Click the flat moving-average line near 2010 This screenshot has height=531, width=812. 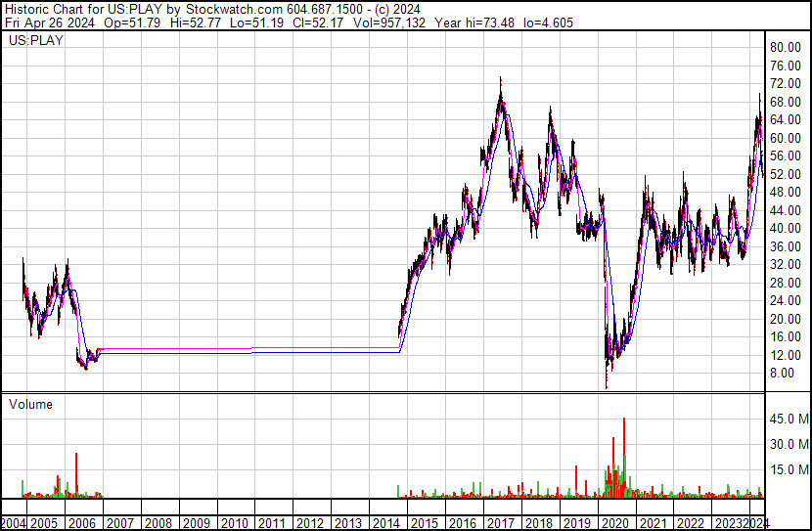(233, 348)
